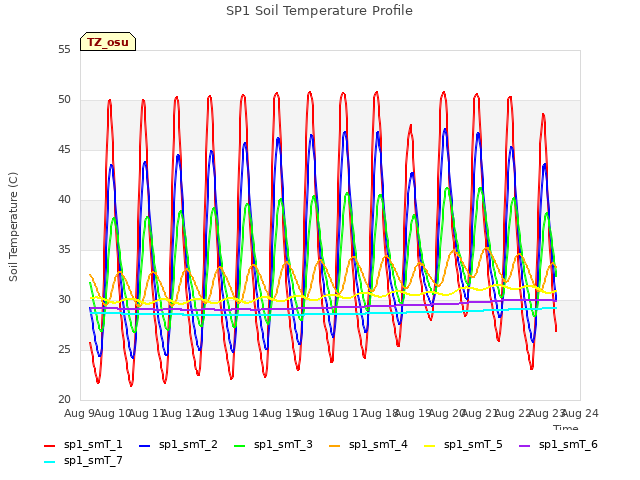The height and width of the screenshot is (480, 640).
Task: Click the TZ_osu annotation label
Action: [108, 42]
